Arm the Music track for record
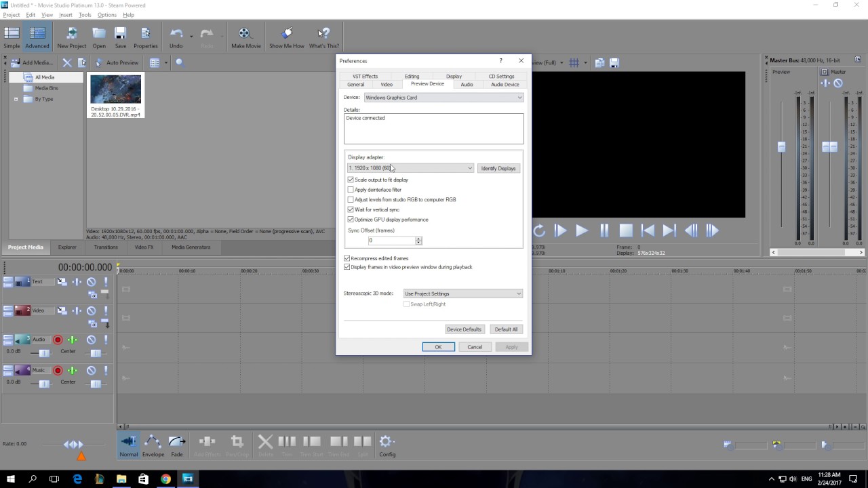The width and height of the screenshot is (868, 488). tap(58, 371)
